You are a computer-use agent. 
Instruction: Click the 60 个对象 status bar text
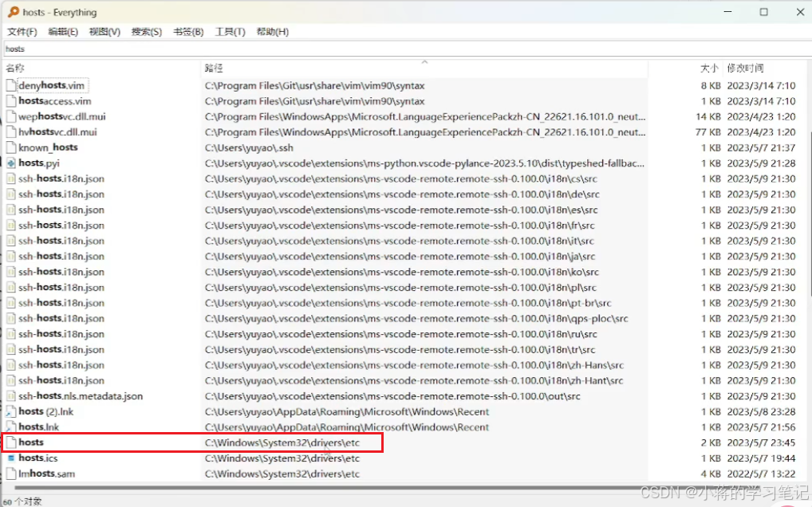(23, 501)
